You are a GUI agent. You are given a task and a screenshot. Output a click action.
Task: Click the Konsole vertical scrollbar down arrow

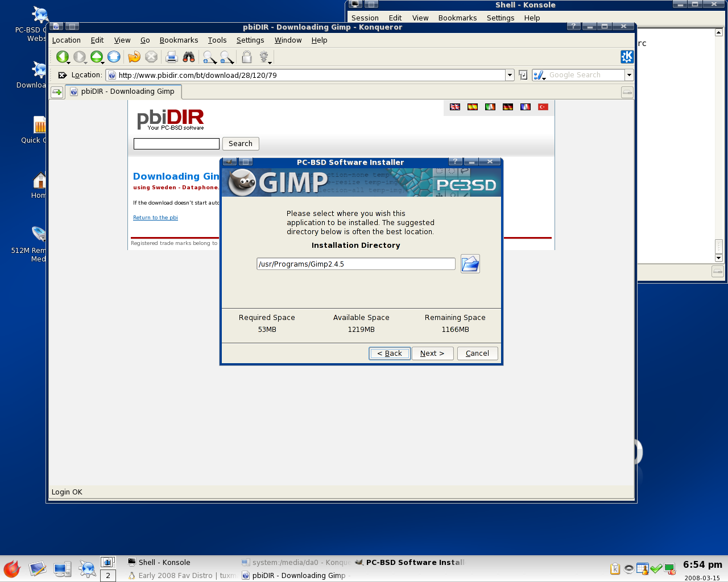(719, 258)
